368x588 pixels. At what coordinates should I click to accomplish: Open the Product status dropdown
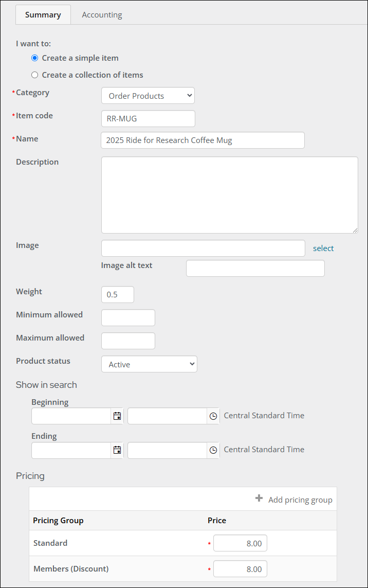(149, 364)
